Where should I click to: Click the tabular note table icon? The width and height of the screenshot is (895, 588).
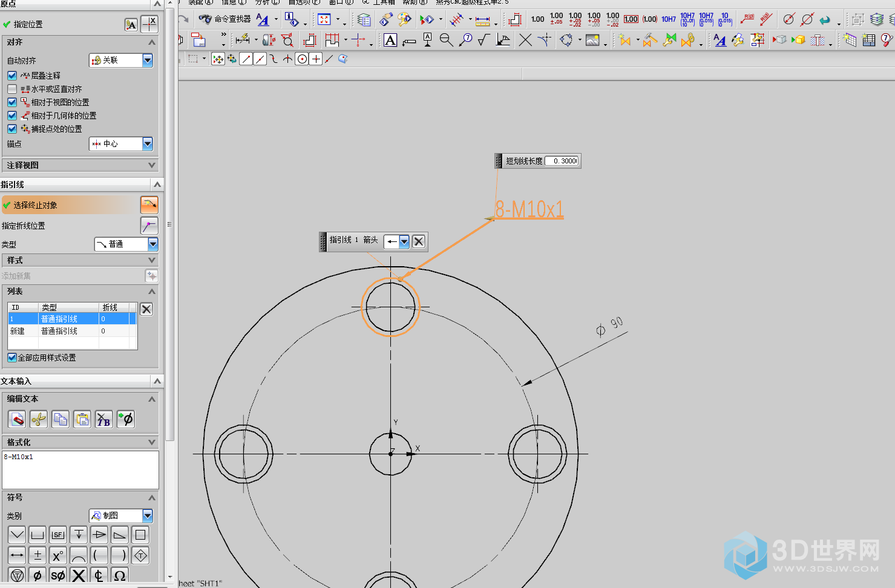click(x=869, y=41)
